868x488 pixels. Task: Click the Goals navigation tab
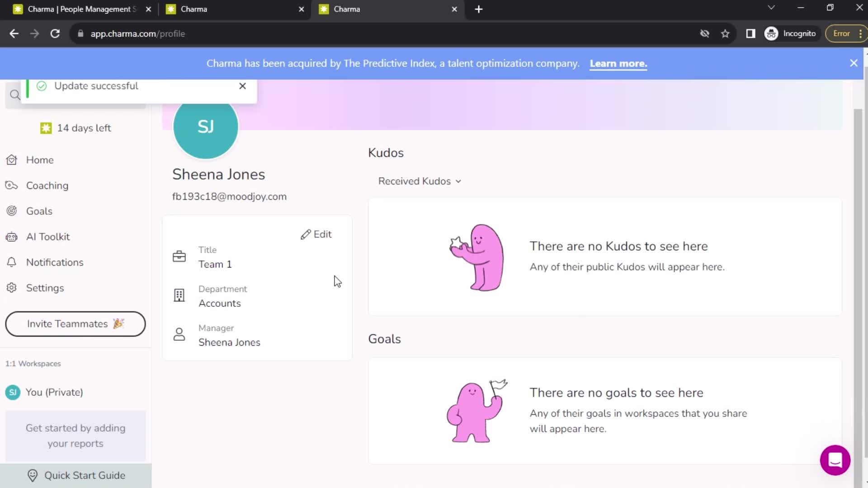pyautogui.click(x=39, y=211)
